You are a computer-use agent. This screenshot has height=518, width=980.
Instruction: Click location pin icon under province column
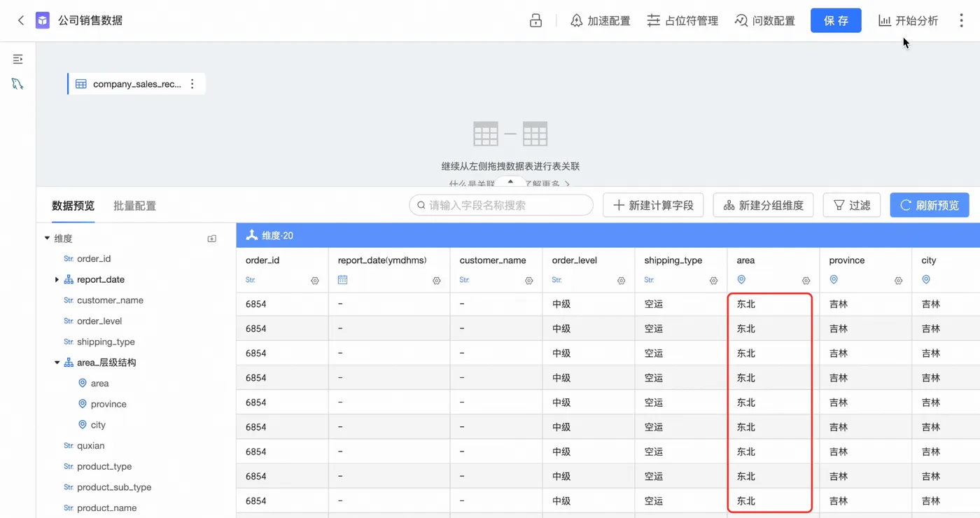pos(834,280)
